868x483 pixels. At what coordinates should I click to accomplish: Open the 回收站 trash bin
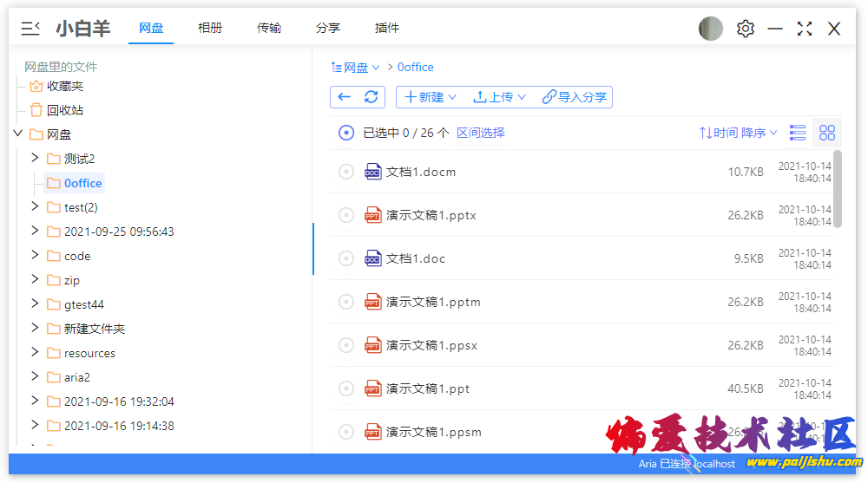(64, 110)
